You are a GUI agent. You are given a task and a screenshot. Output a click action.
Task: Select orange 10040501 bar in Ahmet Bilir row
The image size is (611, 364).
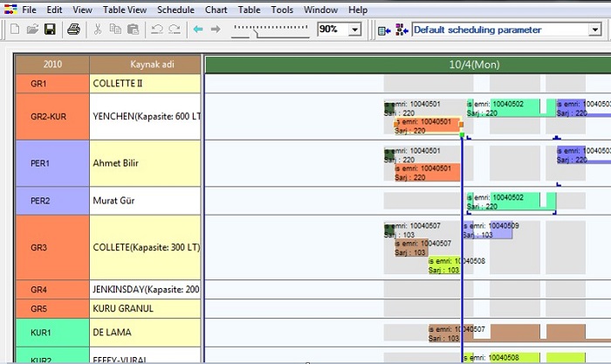427,173
